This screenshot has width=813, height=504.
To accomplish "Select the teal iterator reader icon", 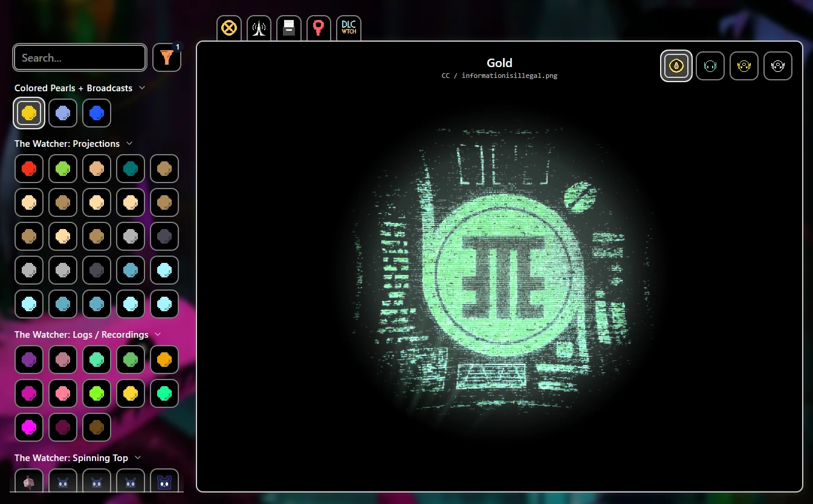I will 710,65.
